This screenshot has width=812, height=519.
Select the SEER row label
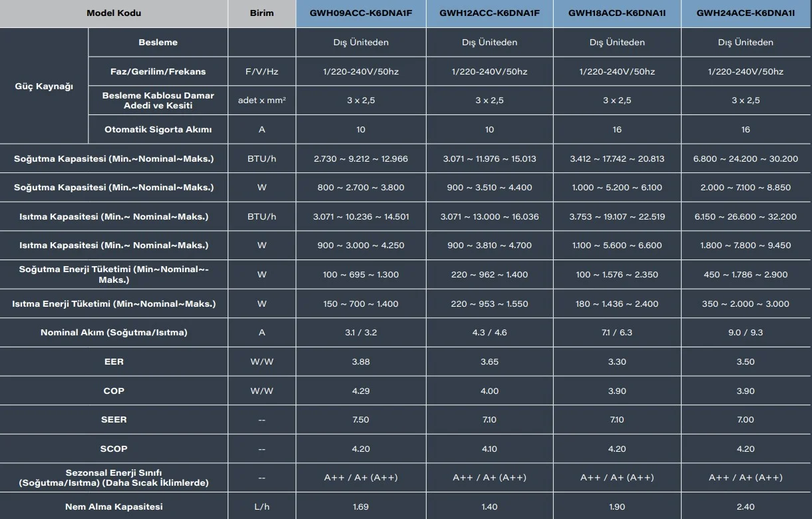[114, 419]
